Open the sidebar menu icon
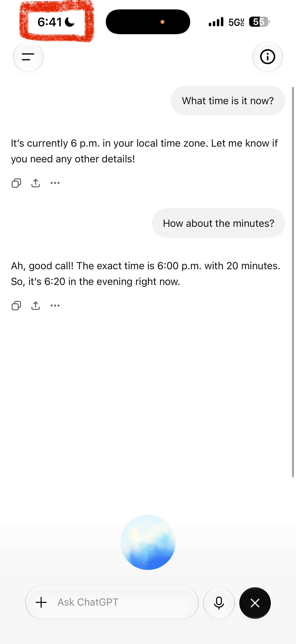This screenshot has width=296, height=644. point(28,57)
